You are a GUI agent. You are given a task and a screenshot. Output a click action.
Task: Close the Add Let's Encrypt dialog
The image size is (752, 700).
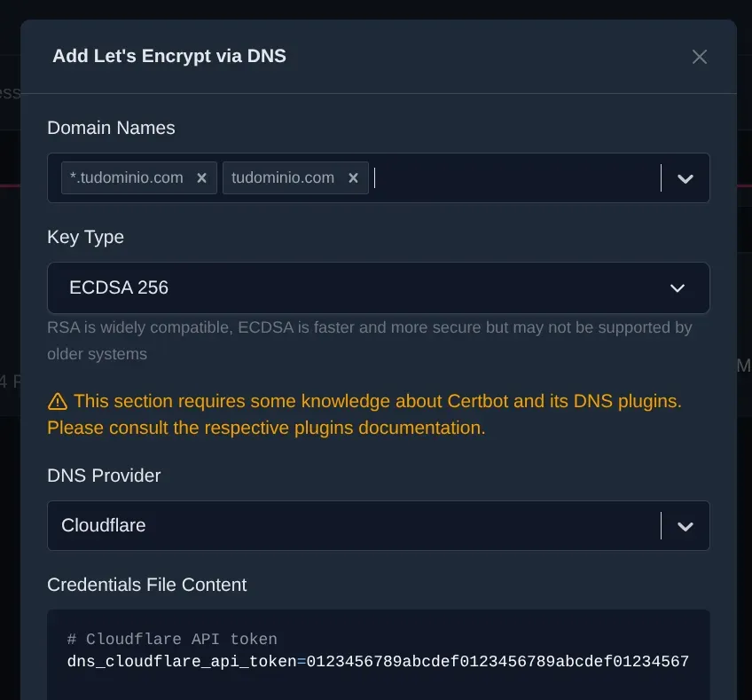[x=700, y=57]
